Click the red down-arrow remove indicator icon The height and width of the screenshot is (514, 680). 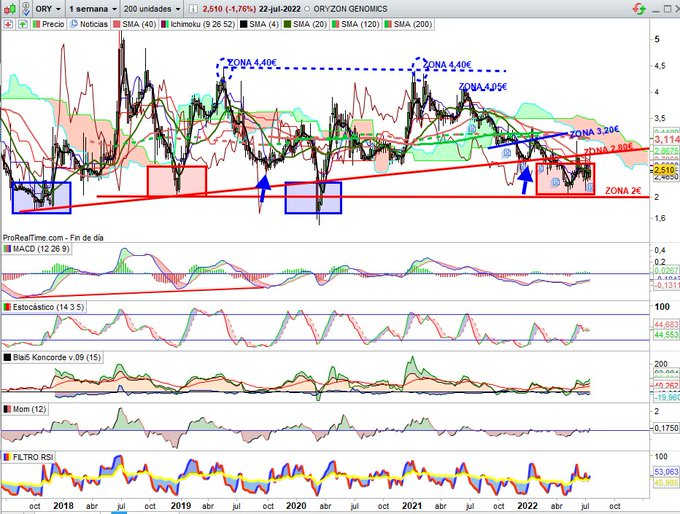point(8,24)
